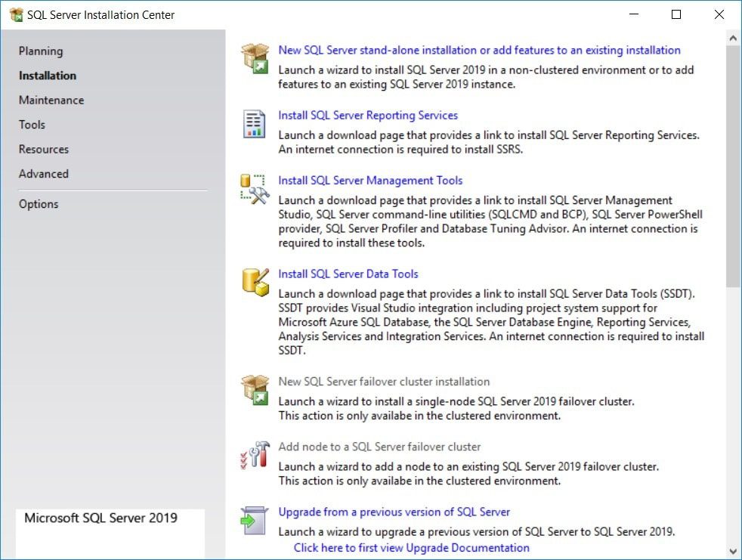Click the green upgrade arrow icon
The image size is (742, 560).
255,520
